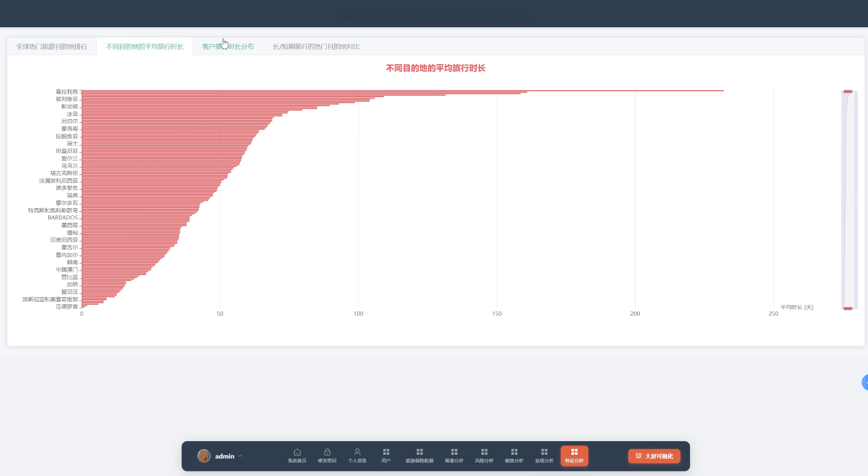Click the vertical data zoom slider track

pos(849,200)
